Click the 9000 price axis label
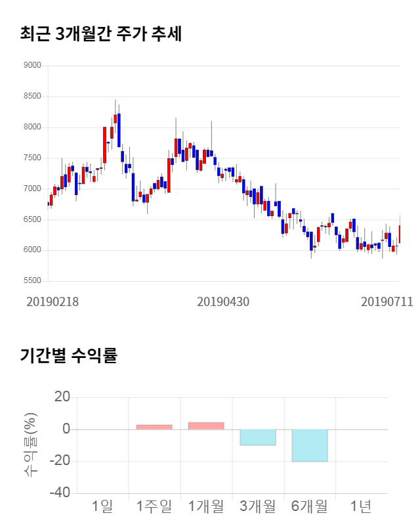 coord(32,66)
